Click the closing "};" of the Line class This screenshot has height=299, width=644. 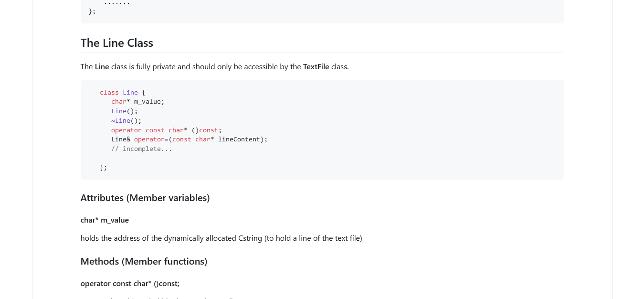point(103,167)
